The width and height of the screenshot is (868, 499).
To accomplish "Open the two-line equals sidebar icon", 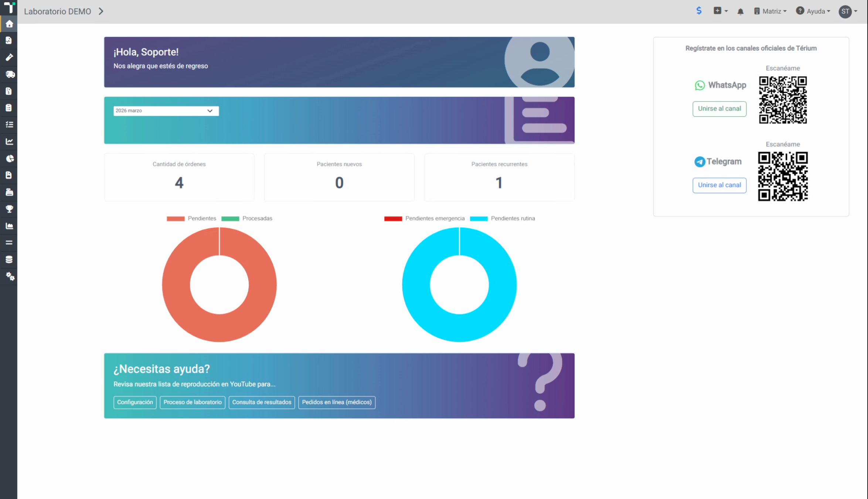I will 9,243.
